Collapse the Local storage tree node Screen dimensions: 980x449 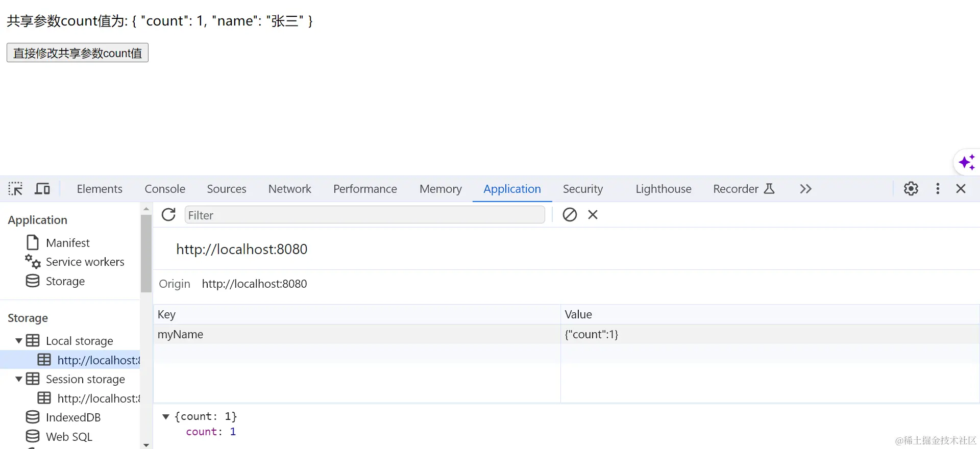click(x=19, y=340)
